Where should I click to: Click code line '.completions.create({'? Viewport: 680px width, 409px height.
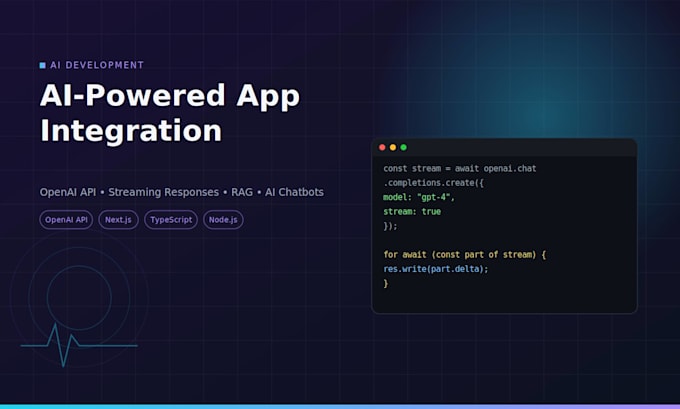pyautogui.click(x=433, y=183)
